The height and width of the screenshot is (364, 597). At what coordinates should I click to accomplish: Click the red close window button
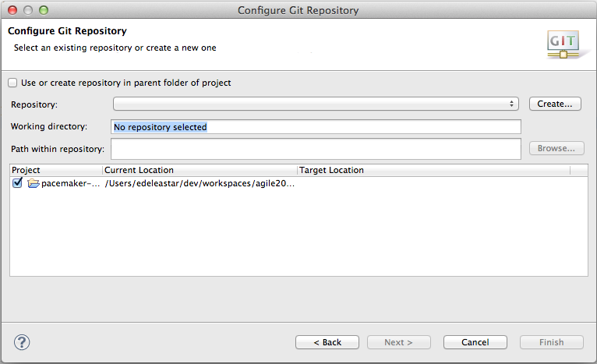coord(12,10)
